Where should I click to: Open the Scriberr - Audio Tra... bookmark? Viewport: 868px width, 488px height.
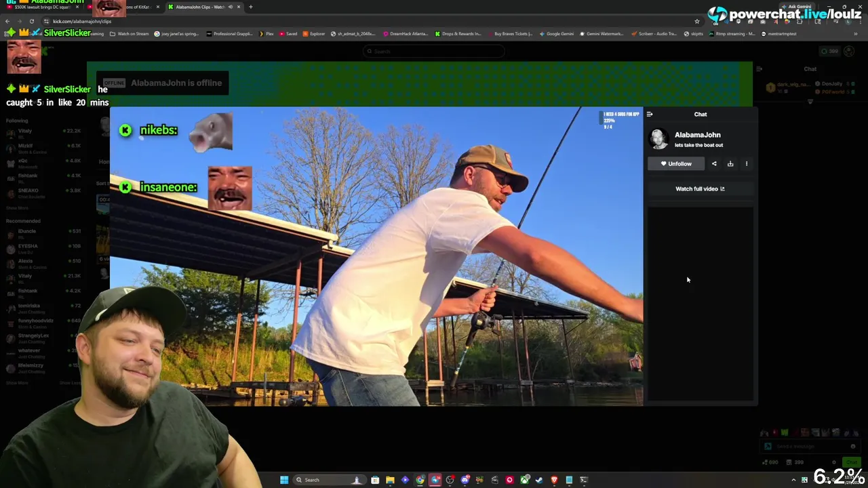[x=654, y=34]
